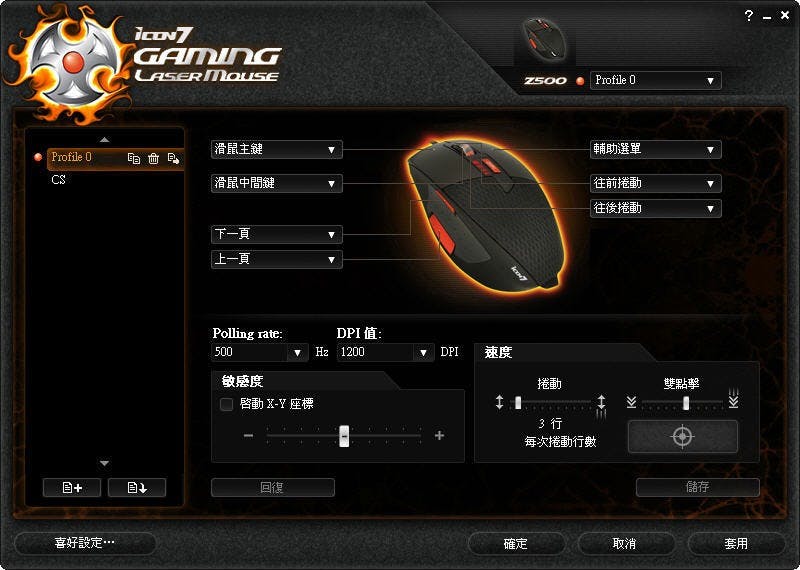Open the 滑鼠主鍵 button assignment dropdown

pos(277,150)
